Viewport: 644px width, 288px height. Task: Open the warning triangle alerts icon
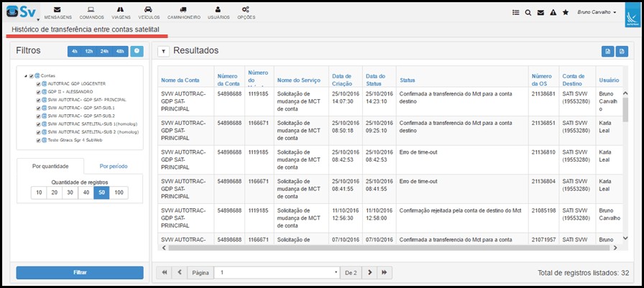(x=553, y=12)
